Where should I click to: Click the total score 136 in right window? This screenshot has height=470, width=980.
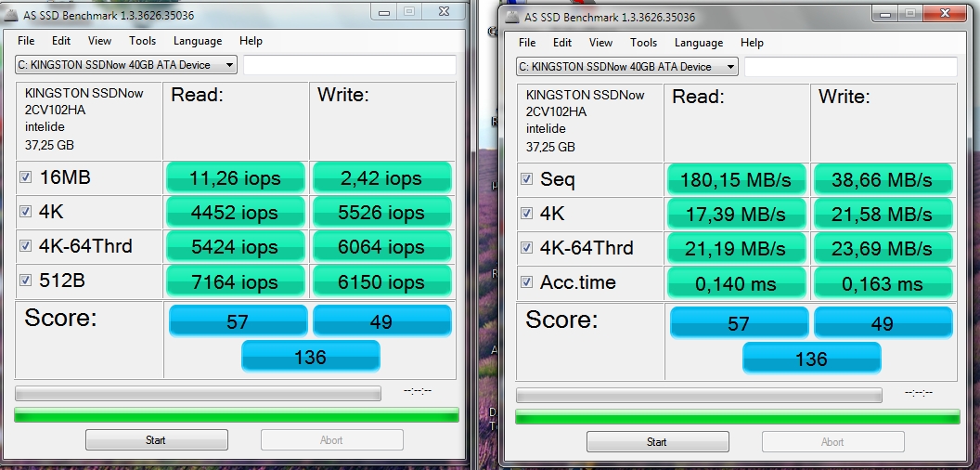[x=812, y=358]
